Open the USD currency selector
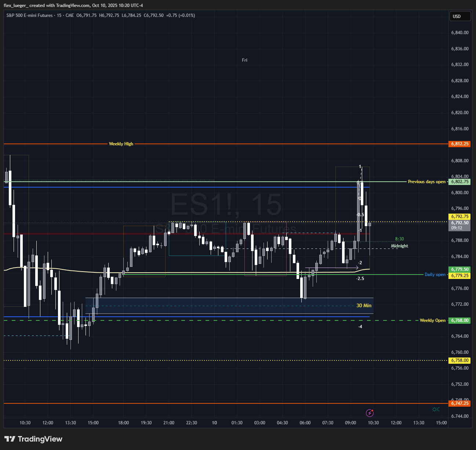The width and height of the screenshot is (476, 450). tap(459, 16)
